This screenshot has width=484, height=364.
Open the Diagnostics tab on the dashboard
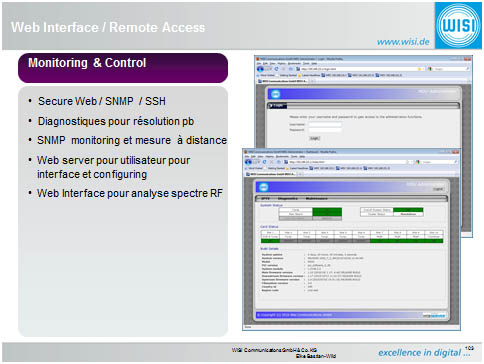[288, 198]
